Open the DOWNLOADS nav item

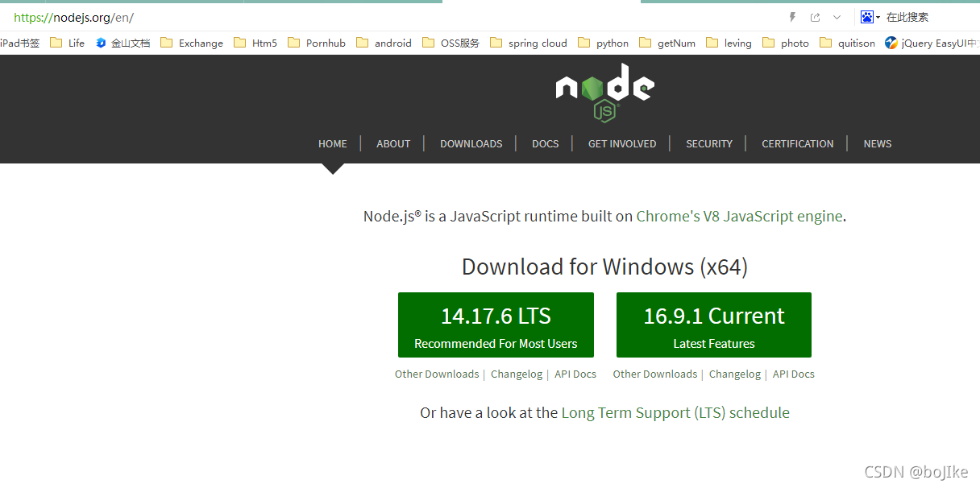(471, 143)
